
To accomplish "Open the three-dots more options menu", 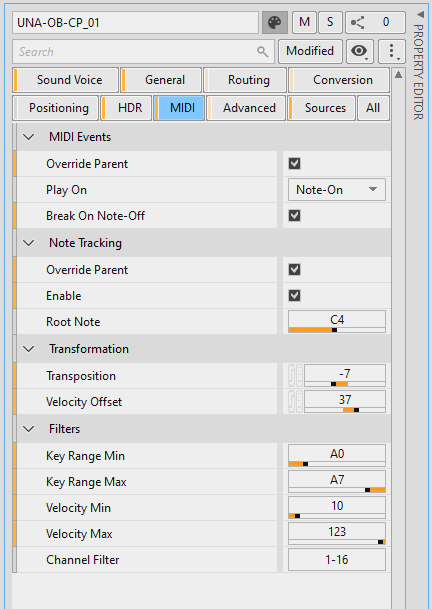I will pos(392,51).
